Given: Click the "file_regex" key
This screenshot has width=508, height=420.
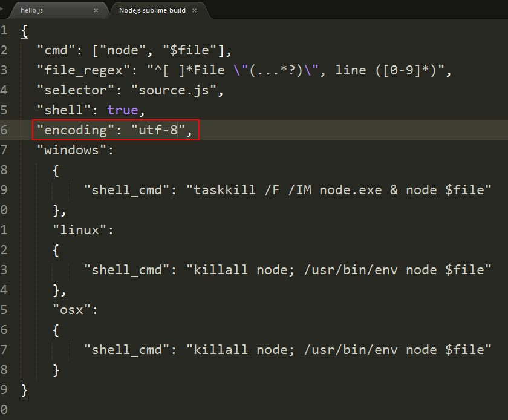Looking at the screenshot, I should coord(84,70).
